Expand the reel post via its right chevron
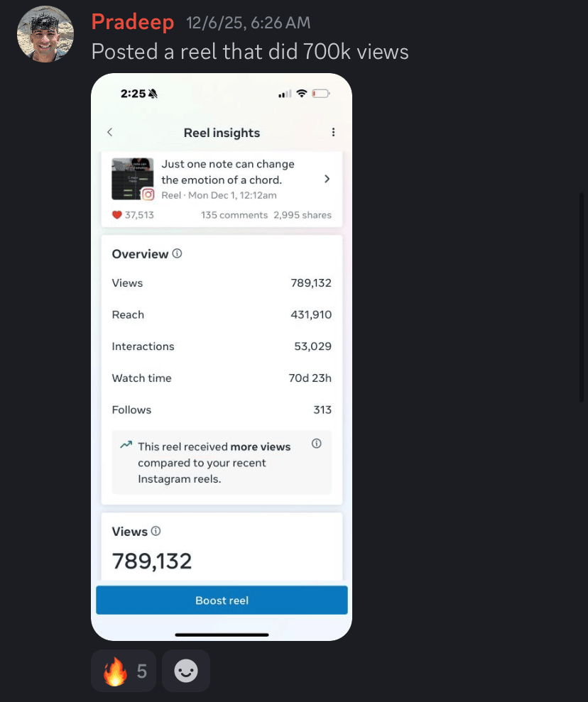This screenshot has width=588, height=702. pos(327,179)
